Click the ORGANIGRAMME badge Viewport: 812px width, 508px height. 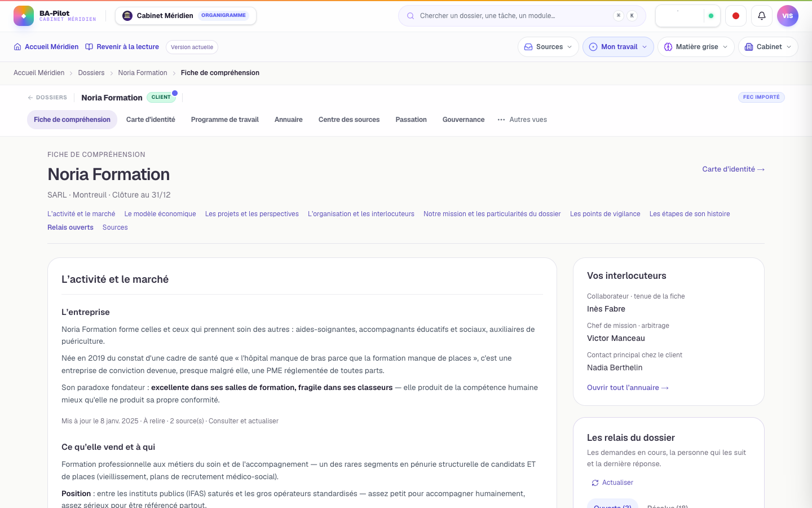223,15
